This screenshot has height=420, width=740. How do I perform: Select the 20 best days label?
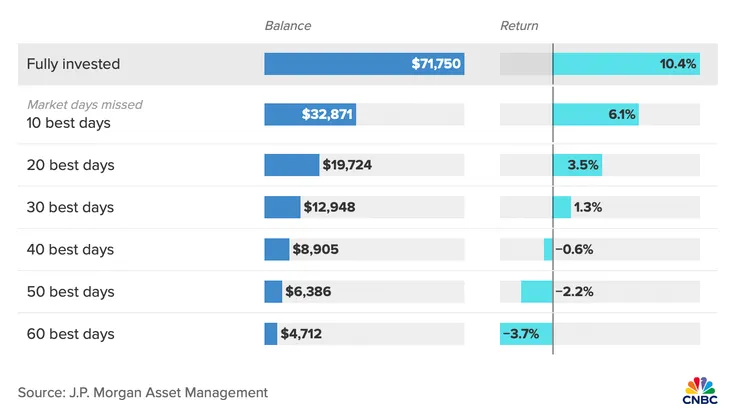click(70, 165)
